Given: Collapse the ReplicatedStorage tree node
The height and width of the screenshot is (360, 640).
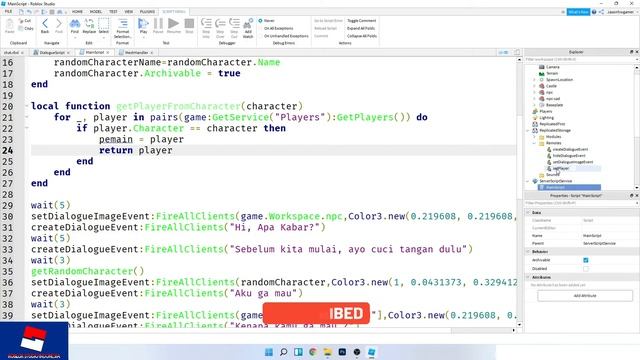Looking at the screenshot, I should [528, 131].
